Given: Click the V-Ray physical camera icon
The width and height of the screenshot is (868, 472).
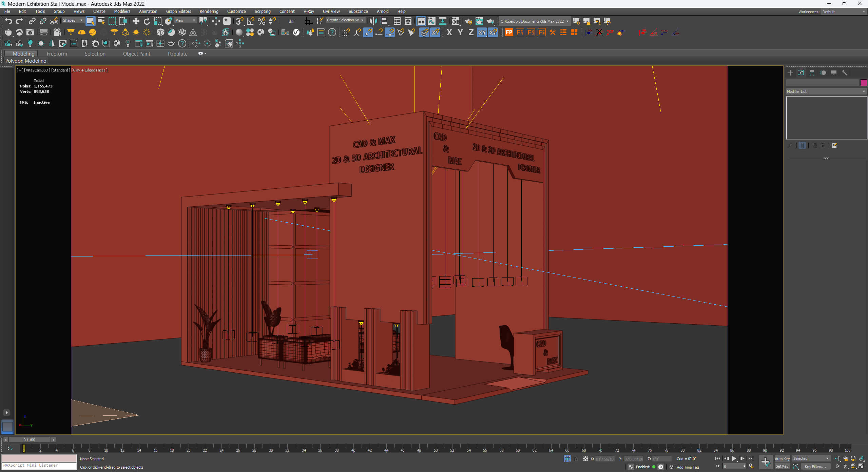Looking at the screenshot, I should [57, 32].
